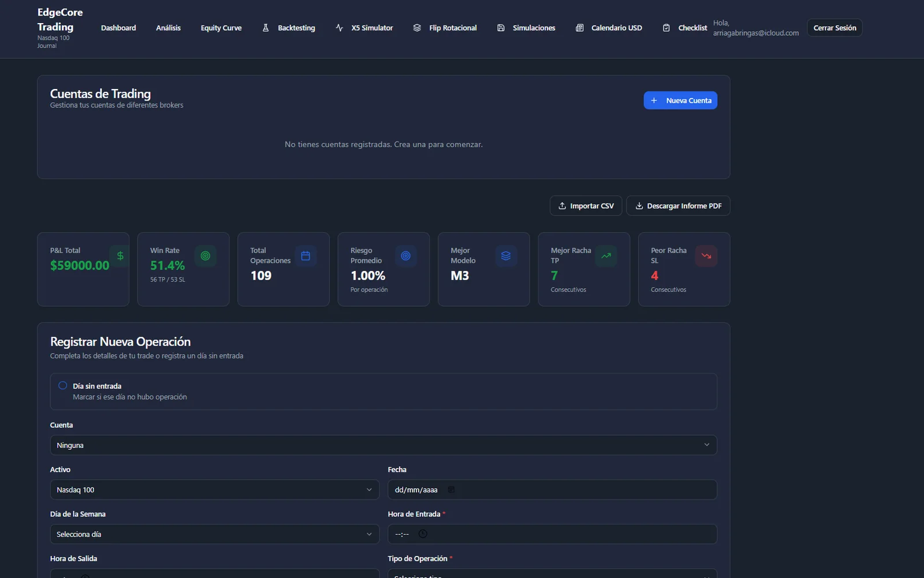The image size is (924, 578).
Task: Go to the Dashboard menu item
Action: (x=118, y=28)
